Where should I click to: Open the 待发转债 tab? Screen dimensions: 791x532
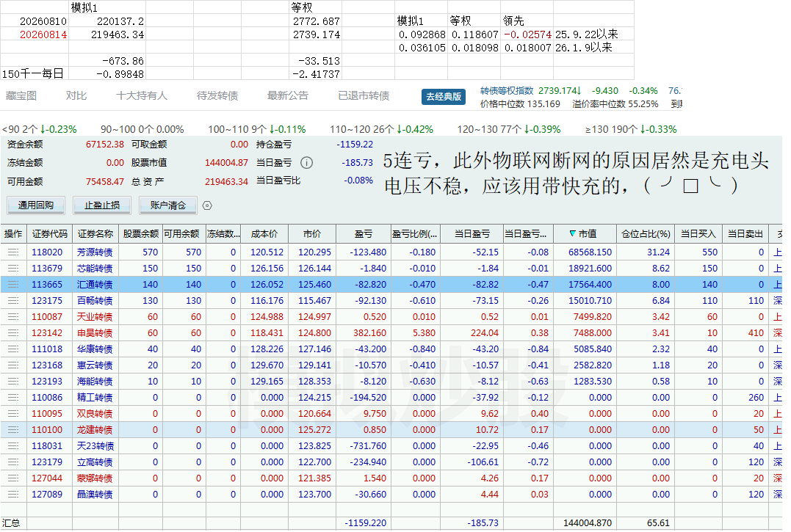point(217,95)
